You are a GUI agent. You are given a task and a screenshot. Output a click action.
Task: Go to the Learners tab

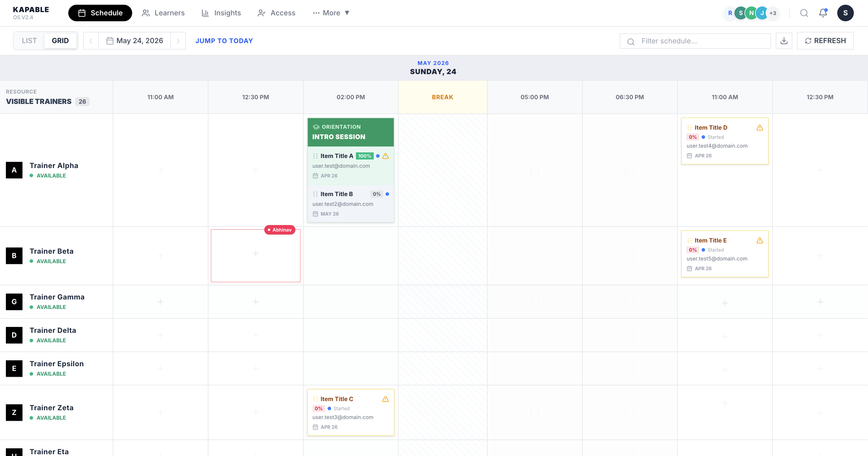pos(163,13)
